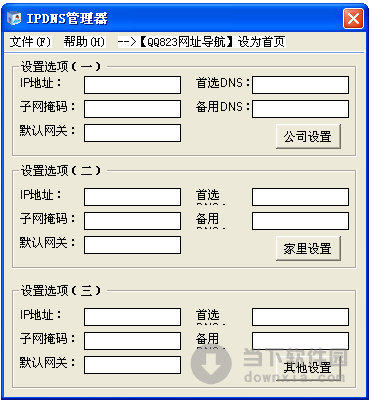Open the 帮助(H) menu
The width and height of the screenshot is (372, 402).
84,42
